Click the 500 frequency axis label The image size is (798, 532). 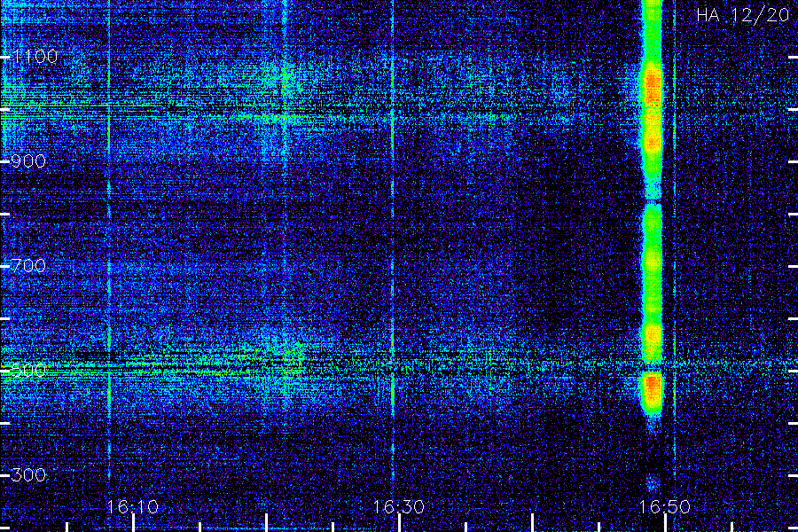pyautogui.click(x=28, y=370)
